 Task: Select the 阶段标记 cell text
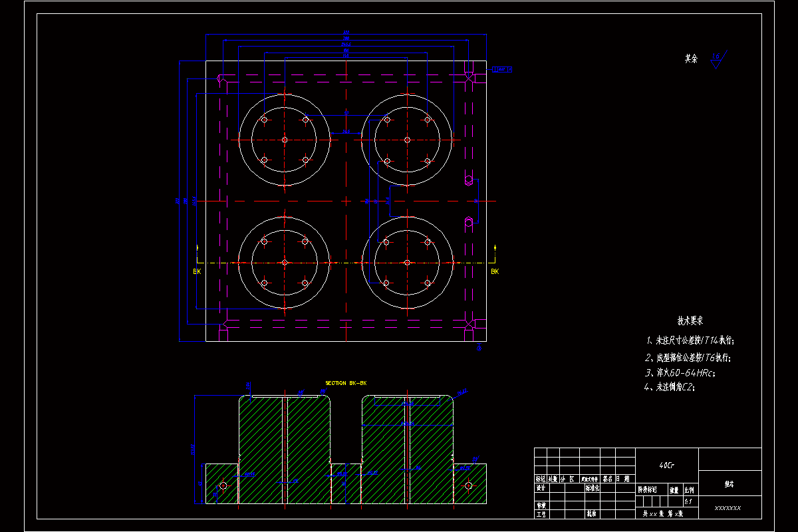pos(648,489)
